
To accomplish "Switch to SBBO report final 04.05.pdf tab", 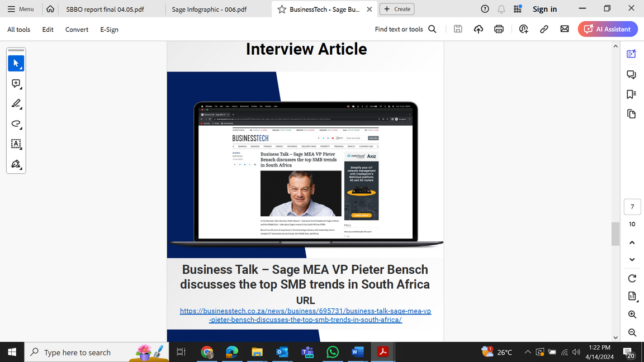I will click(x=105, y=9).
